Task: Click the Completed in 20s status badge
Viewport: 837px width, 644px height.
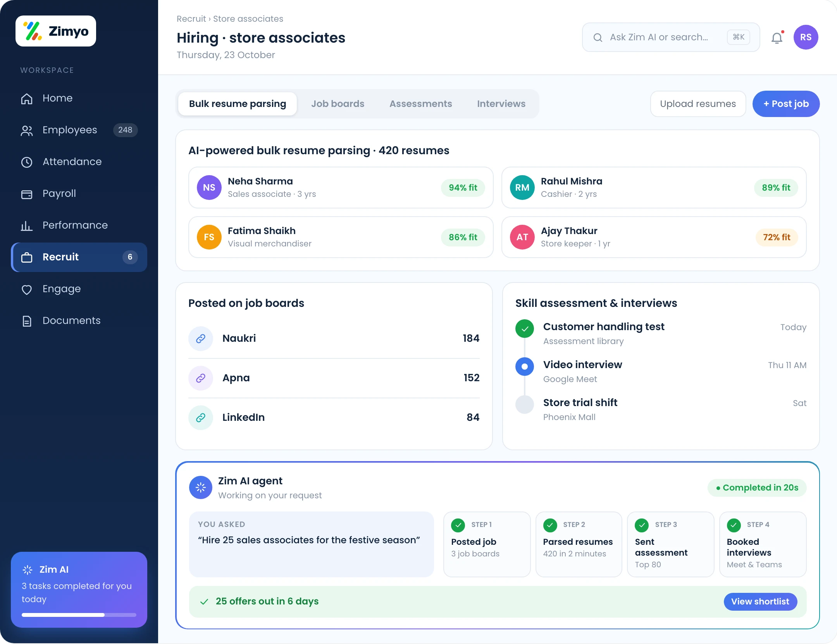Action: [757, 487]
